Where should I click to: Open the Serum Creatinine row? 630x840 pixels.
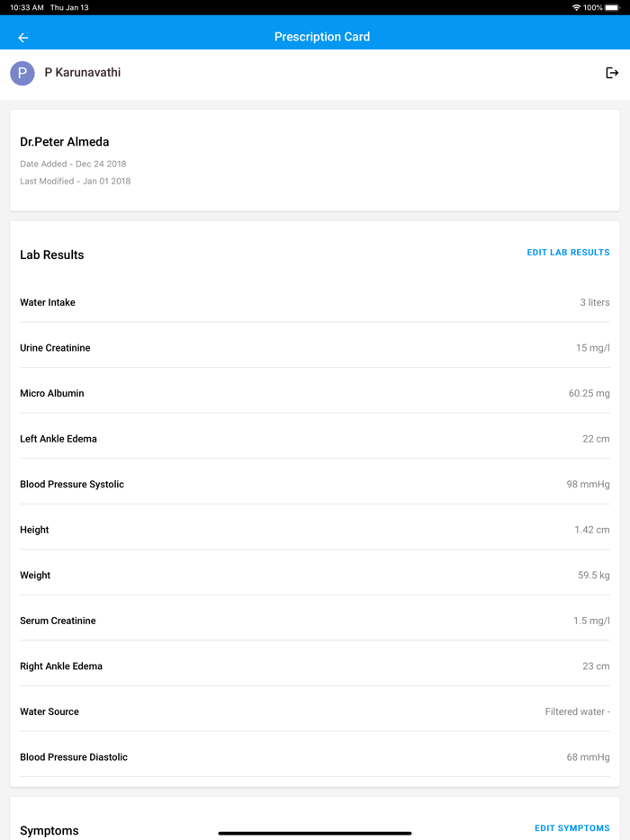click(314, 621)
